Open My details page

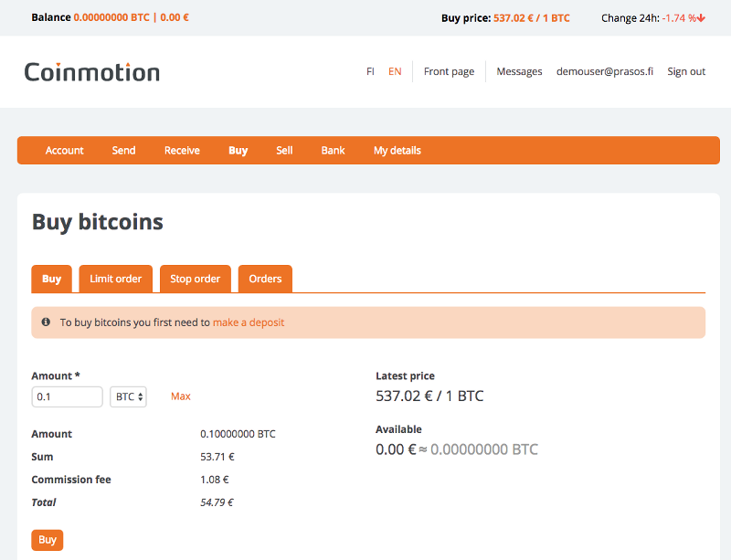click(x=397, y=151)
